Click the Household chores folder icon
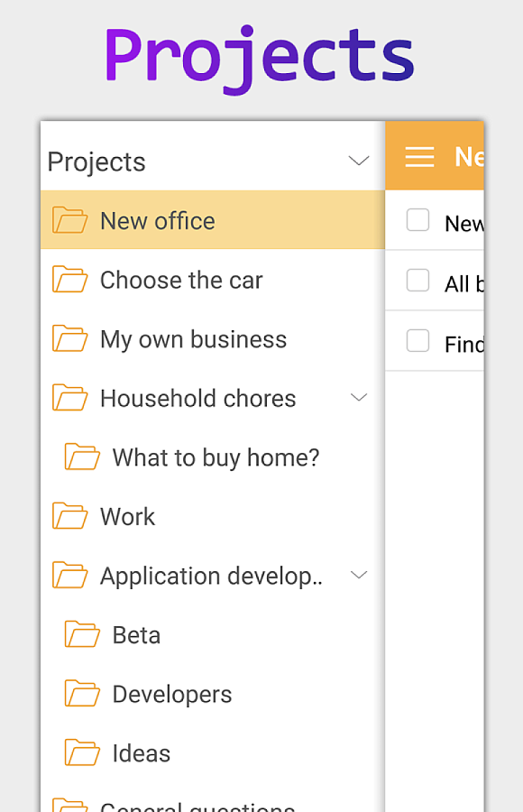The width and height of the screenshot is (523, 812). pyautogui.click(x=70, y=397)
